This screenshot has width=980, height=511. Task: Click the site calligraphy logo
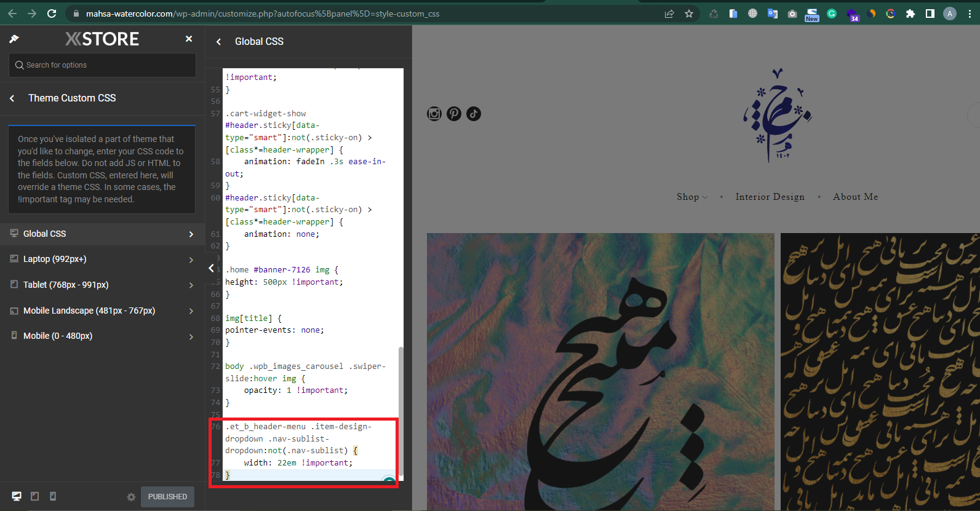[x=777, y=116]
